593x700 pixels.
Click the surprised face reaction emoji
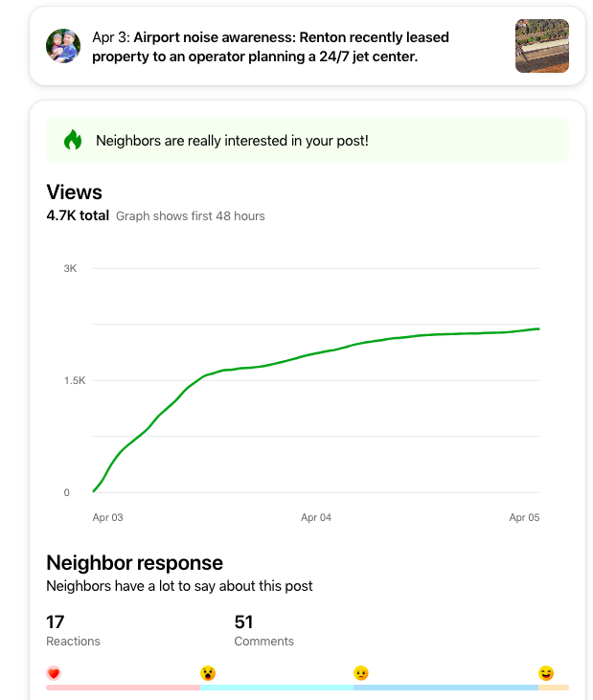coord(208,673)
